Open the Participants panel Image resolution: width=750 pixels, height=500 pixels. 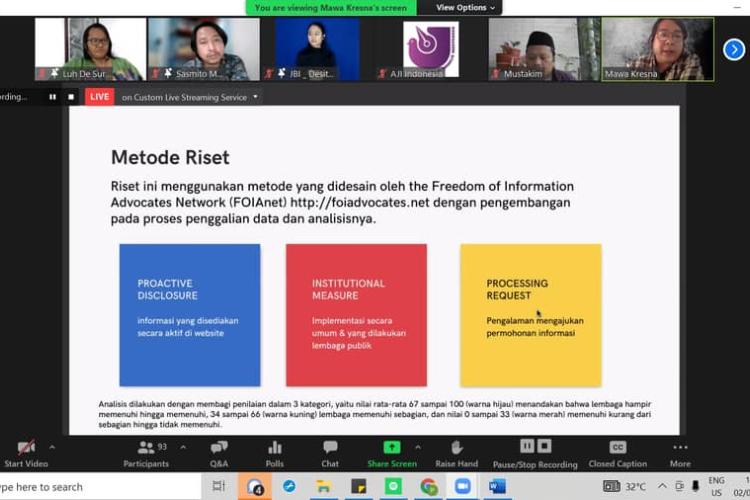[146, 452]
